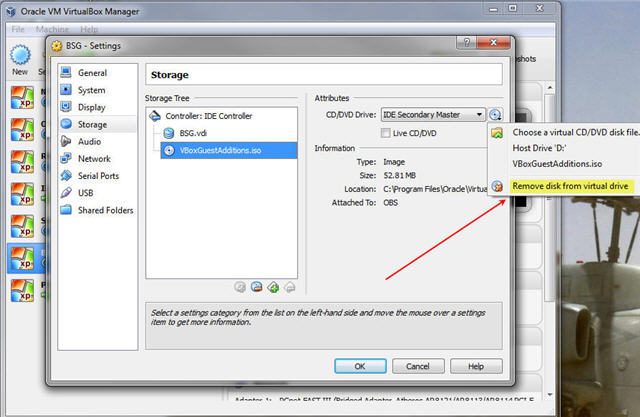Minimize the VirtualBox Manager window
Viewport: 640px width, 417px height.
[494, 8]
